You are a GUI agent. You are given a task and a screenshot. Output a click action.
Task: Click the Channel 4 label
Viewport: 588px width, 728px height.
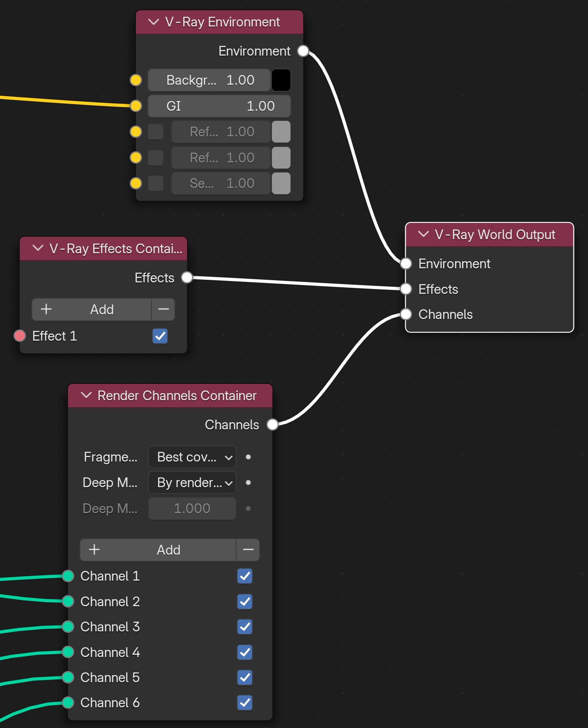pyautogui.click(x=110, y=652)
